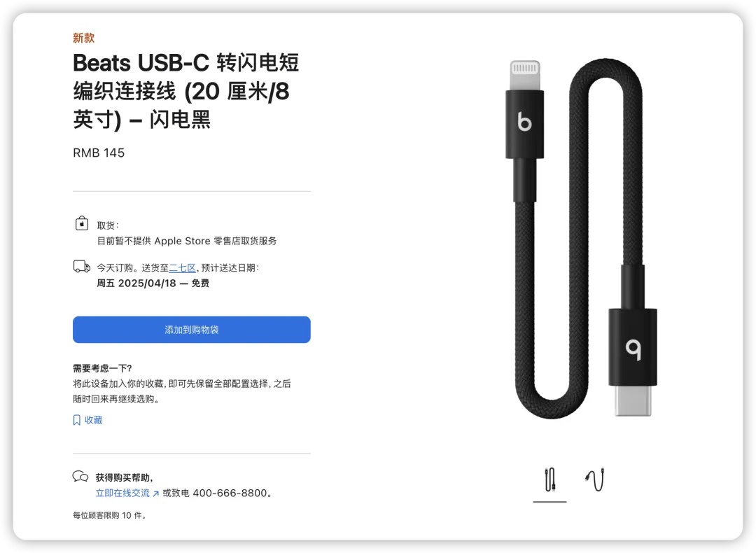This screenshot has height=553, width=756.
Task: Click the RMB 145 price text
Action: coord(99,153)
